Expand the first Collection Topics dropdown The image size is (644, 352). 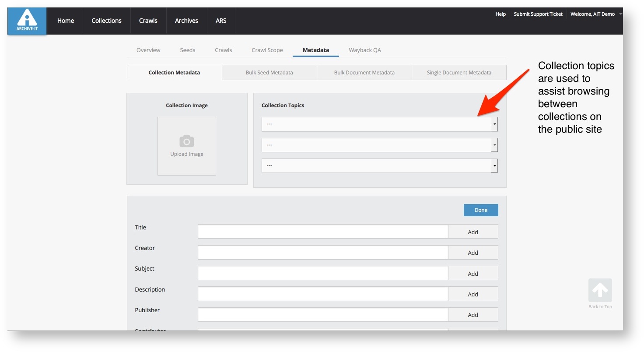click(379, 124)
